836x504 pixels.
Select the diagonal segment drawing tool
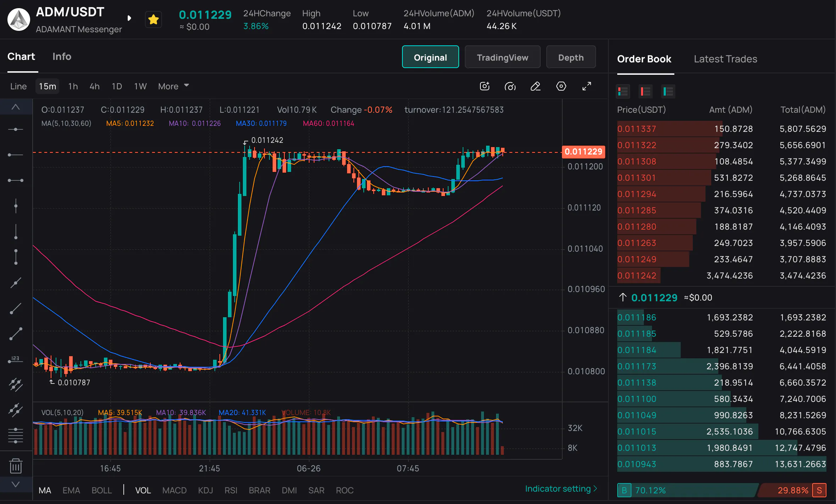(16, 334)
